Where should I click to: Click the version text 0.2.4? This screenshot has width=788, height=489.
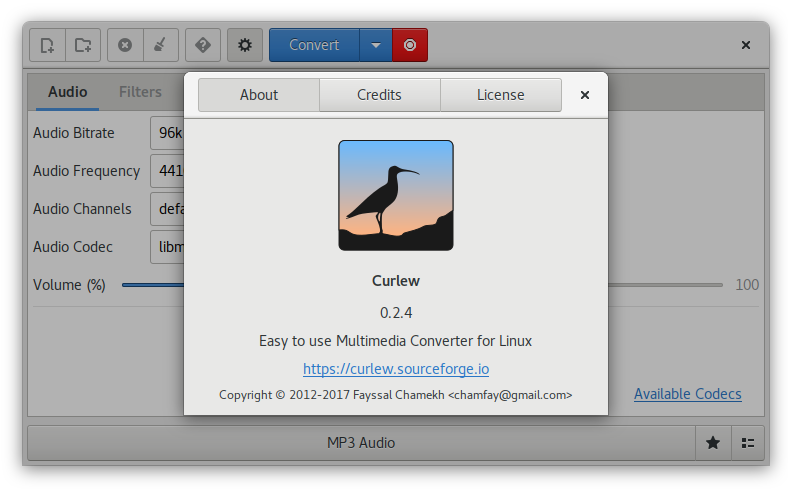[396, 313]
